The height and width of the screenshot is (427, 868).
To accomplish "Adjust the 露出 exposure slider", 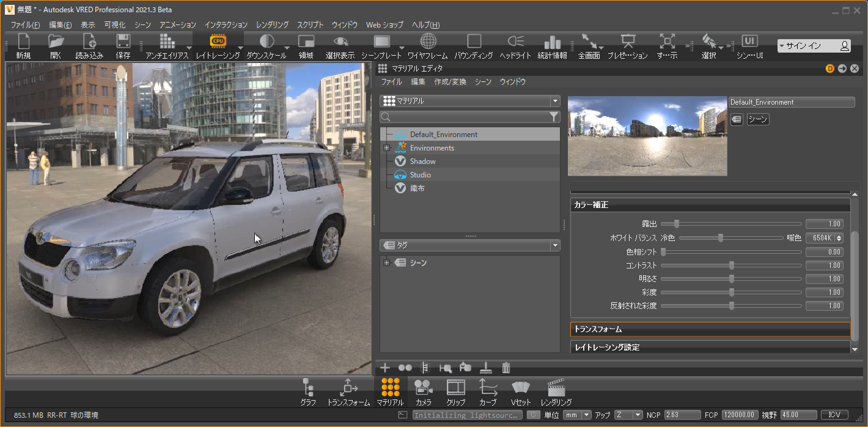I will point(676,224).
